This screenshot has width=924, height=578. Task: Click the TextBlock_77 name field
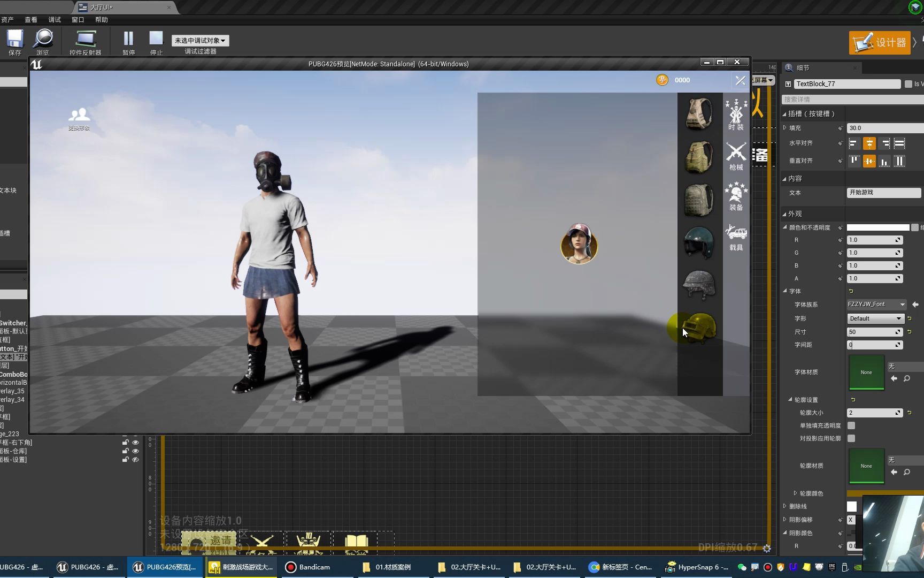pyautogui.click(x=847, y=84)
